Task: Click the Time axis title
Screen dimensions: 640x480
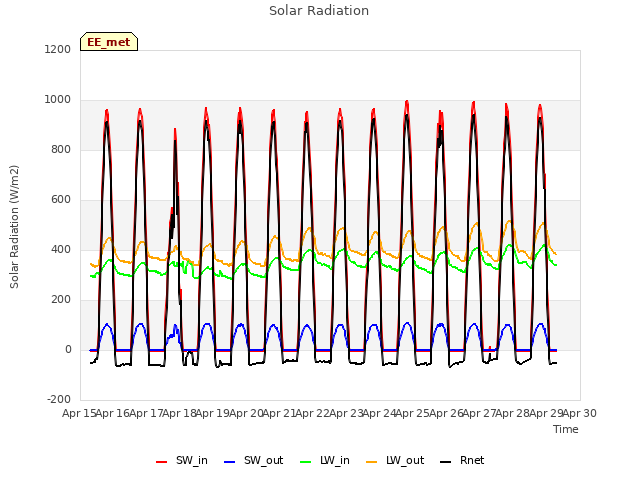Action: 566,429
